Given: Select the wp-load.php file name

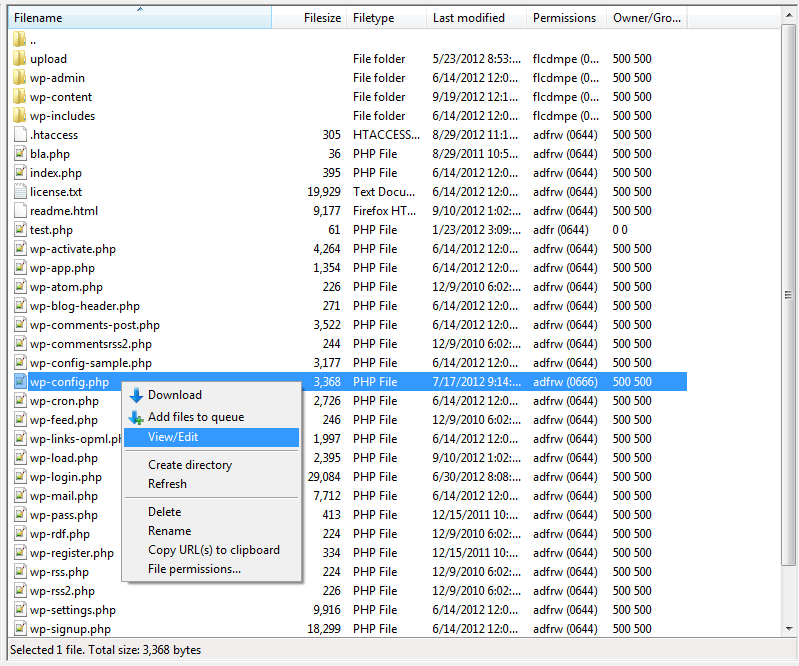Looking at the screenshot, I should click(x=64, y=458).
